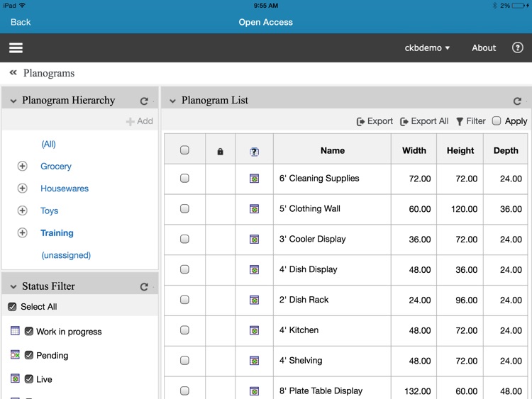Uncheck the Live status checkbox
Image resolution: width=532 pixels, height=399 pixels.
29,379
